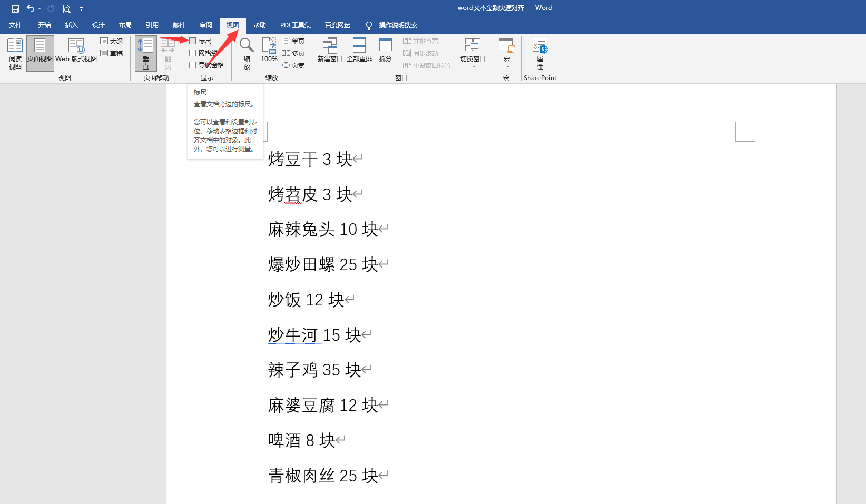Click 全部重排 Arrange All

pos(359,51)
